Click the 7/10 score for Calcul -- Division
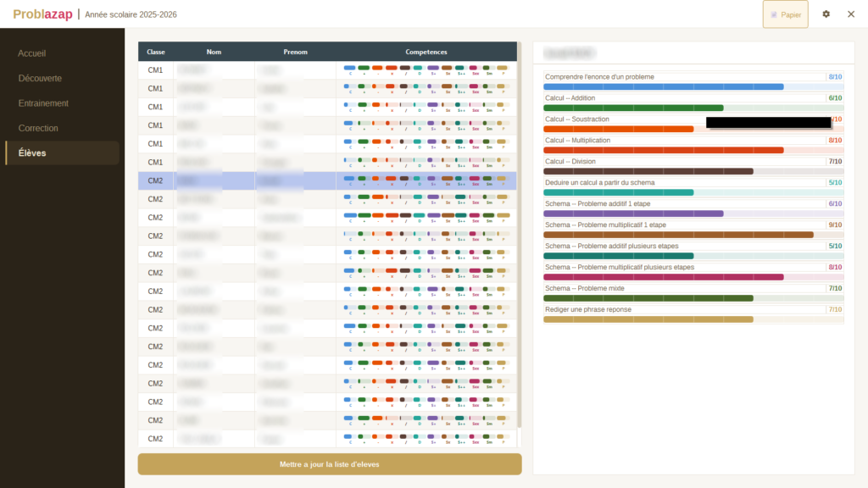The image size is (868, 488). point(835,162)
